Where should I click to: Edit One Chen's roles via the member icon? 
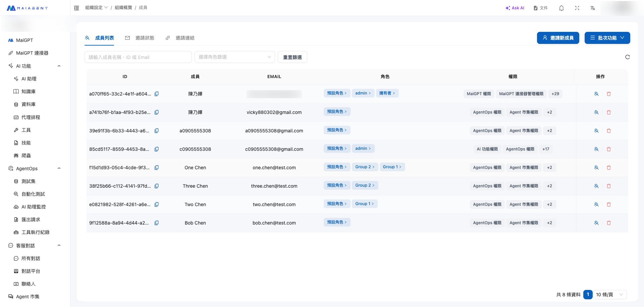596,168
